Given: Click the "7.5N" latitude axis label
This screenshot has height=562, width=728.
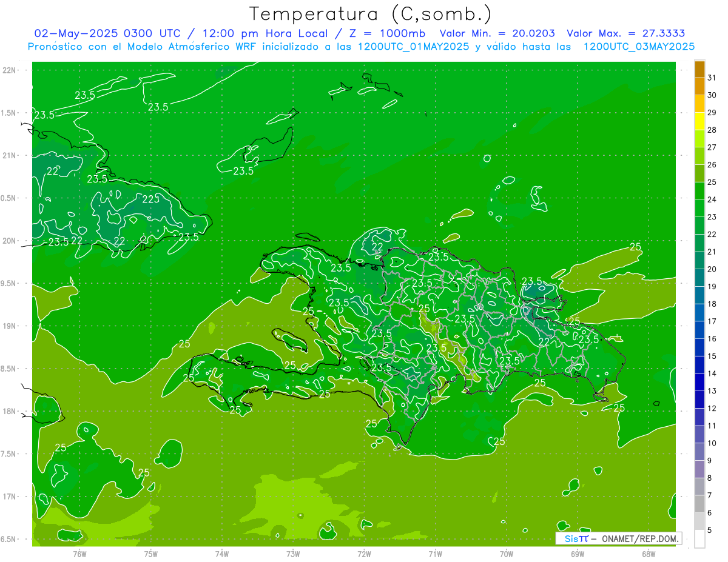Looking at the screenshot, I should [9, 454].
